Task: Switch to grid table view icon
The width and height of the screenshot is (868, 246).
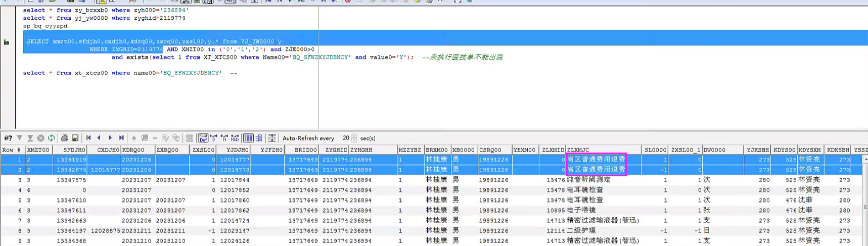Action: click(248, 138)
